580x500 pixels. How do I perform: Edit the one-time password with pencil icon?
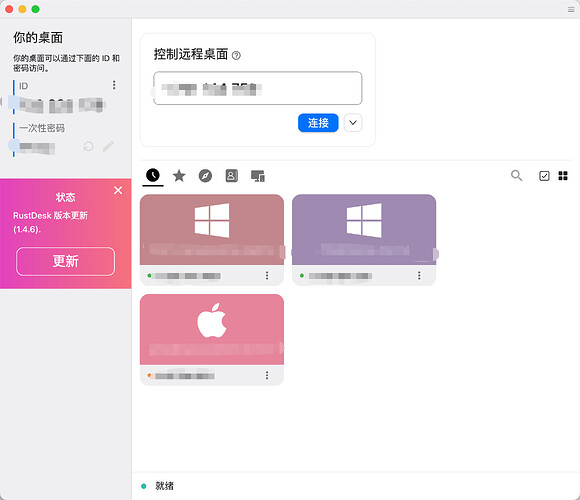[108, 146]
